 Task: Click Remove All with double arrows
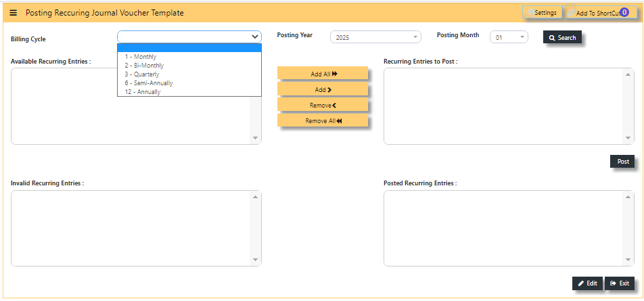pos(323,120)
